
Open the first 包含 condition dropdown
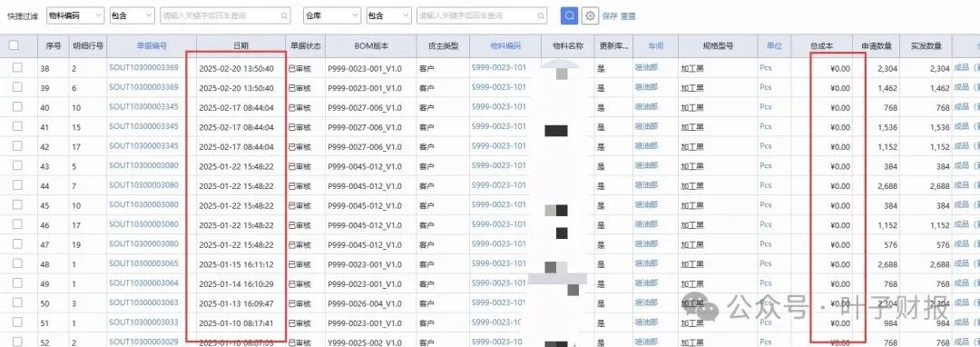(x=132, y=15)
